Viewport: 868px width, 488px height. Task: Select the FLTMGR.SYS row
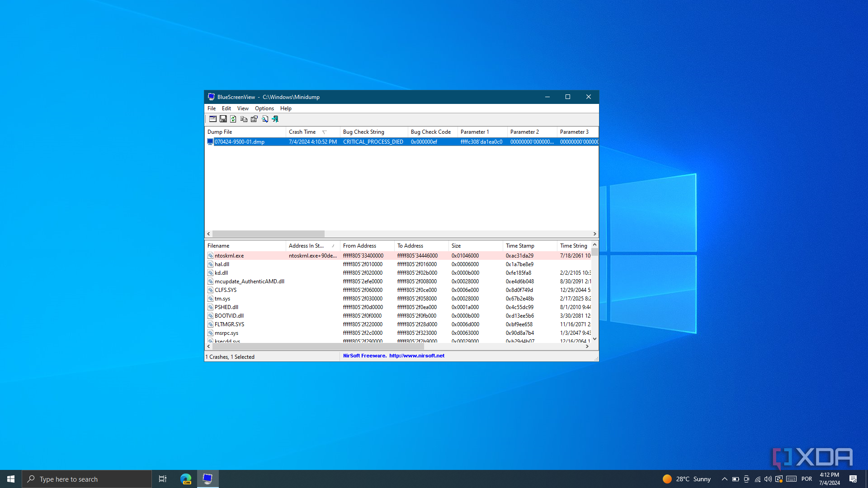[x=229, y=324]
